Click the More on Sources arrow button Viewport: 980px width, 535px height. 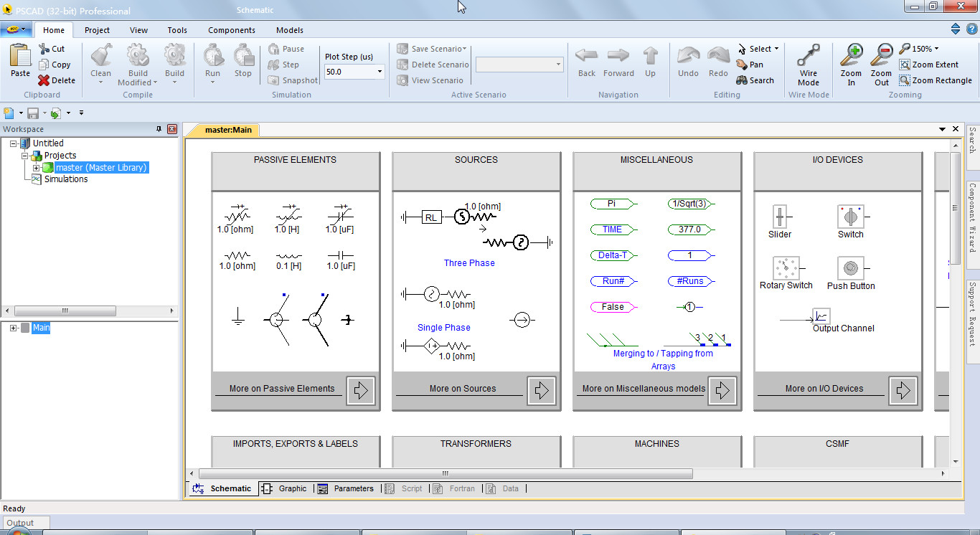pos(542,390)
